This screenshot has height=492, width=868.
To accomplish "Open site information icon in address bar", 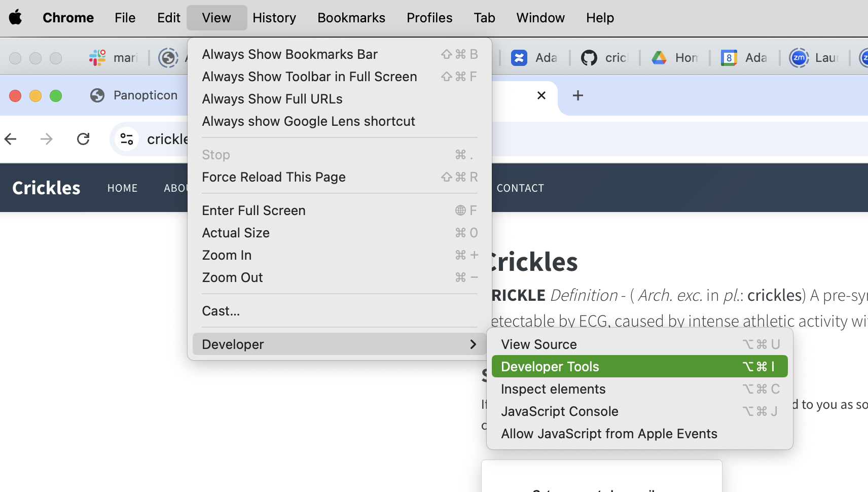I will tap(127, 139).
